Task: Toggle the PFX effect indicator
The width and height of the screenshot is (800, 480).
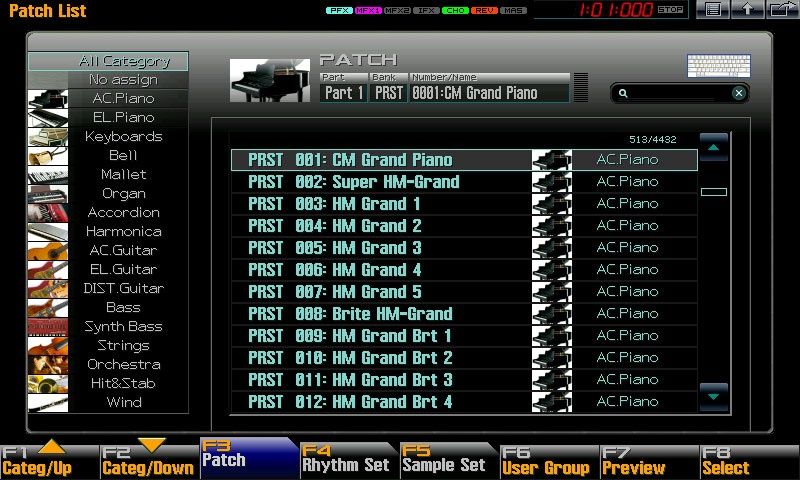Action: (339, 10)
